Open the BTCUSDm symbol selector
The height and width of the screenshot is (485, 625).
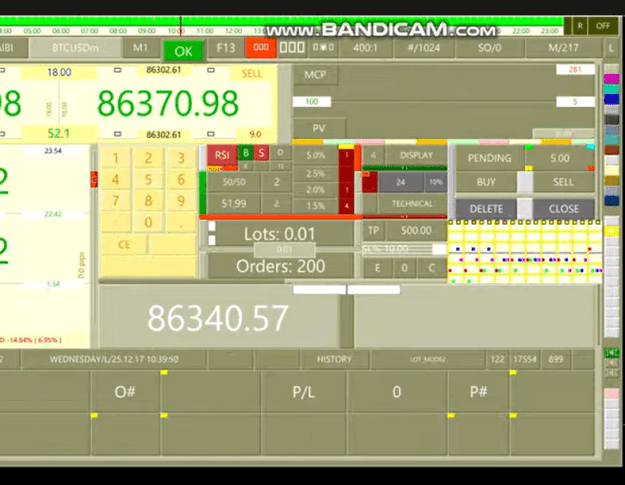click(x=75, y=48)
